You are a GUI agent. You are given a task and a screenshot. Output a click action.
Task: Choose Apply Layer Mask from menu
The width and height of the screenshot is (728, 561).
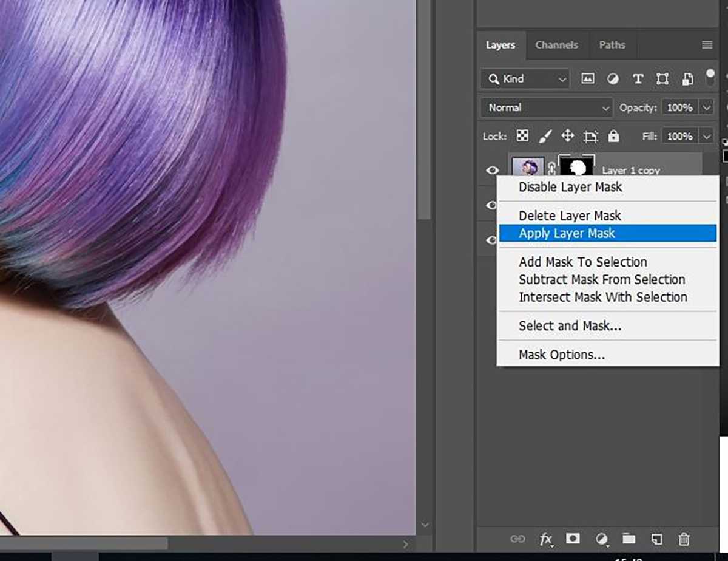click(567, 233)
